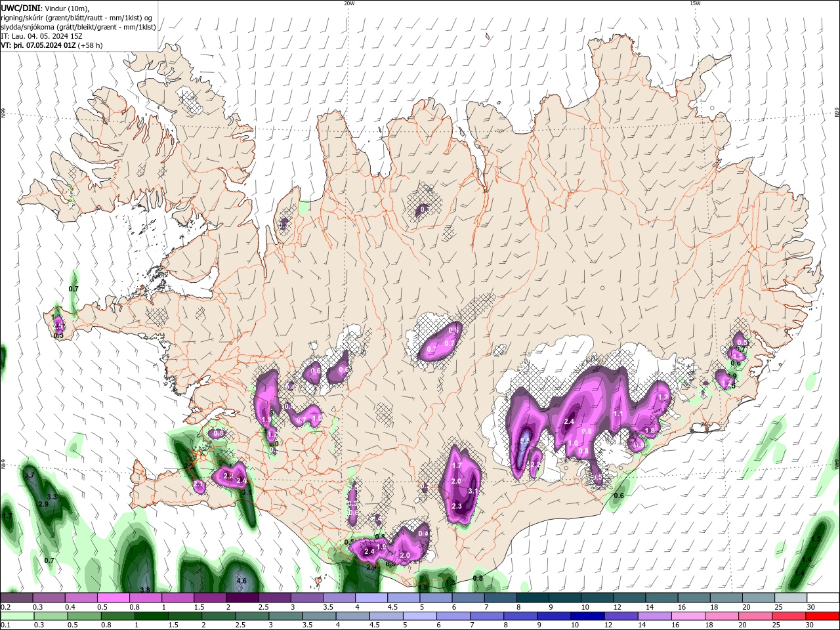Click the 4.7 rain value in the southwest sea

(30, 475)
